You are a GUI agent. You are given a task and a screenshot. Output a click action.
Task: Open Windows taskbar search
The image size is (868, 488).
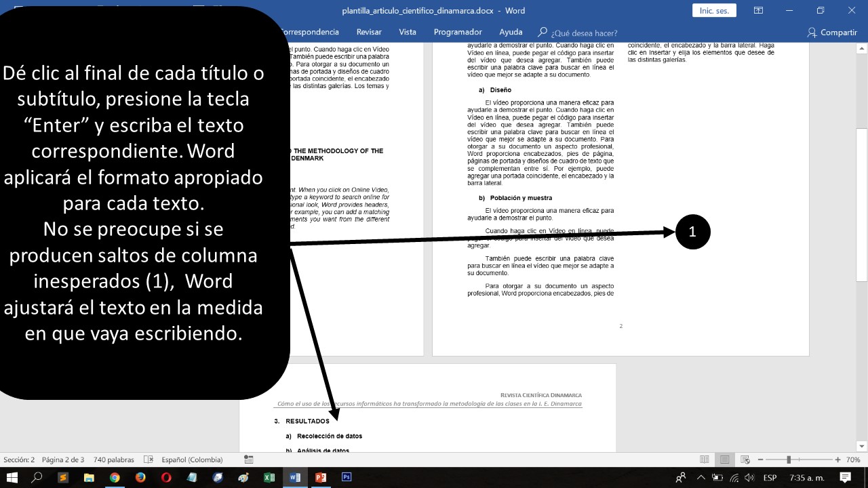37,477
